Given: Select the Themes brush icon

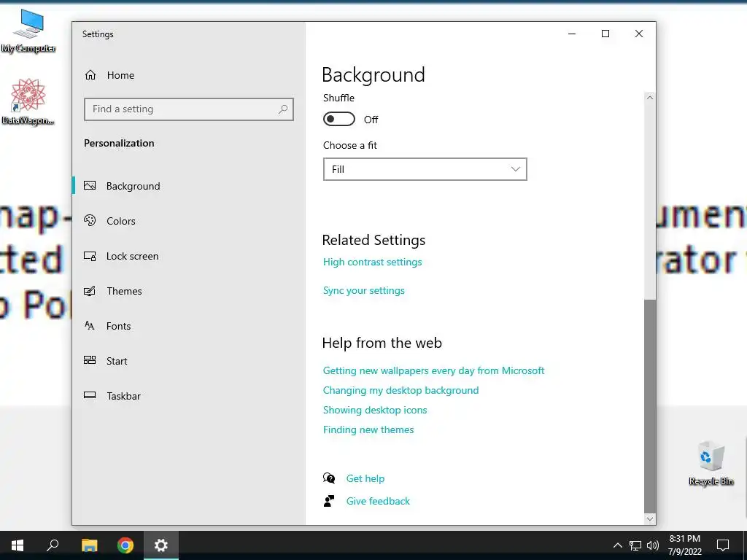Looking at the screenshot, I should (90, 290).
